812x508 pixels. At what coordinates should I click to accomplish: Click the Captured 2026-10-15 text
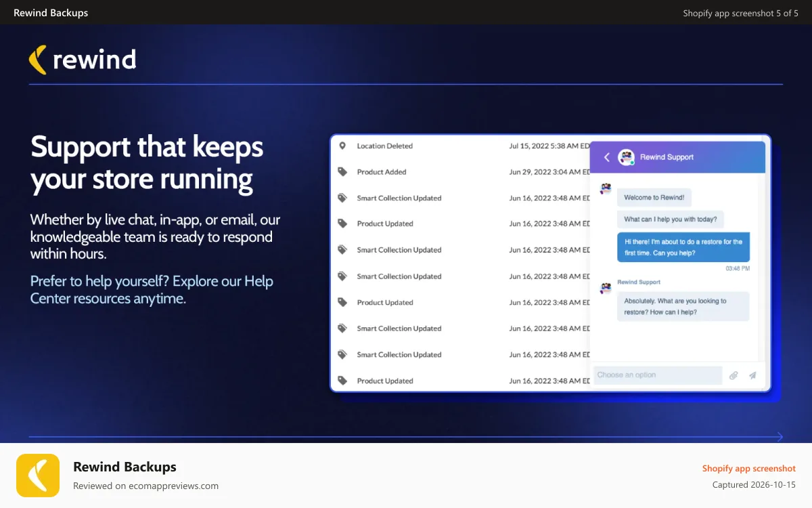pos(754,485)
